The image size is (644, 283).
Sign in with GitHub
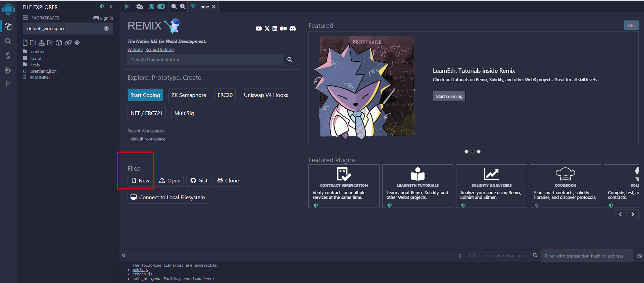pyautogui.click(x=103, y=18)
